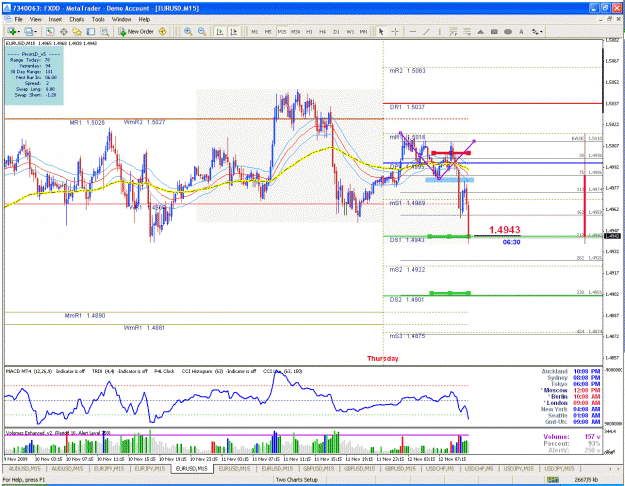
Task: Select the text label A tool
Action: pos(521,31)
